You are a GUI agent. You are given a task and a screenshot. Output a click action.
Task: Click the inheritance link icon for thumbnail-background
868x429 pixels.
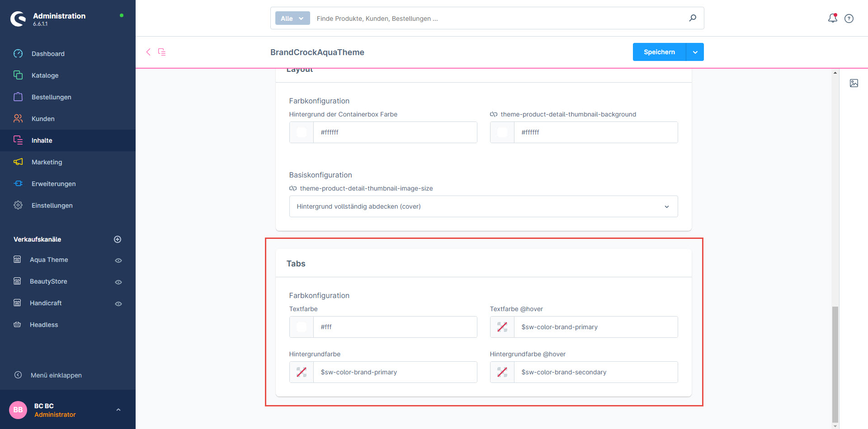(x=494, y=115)
